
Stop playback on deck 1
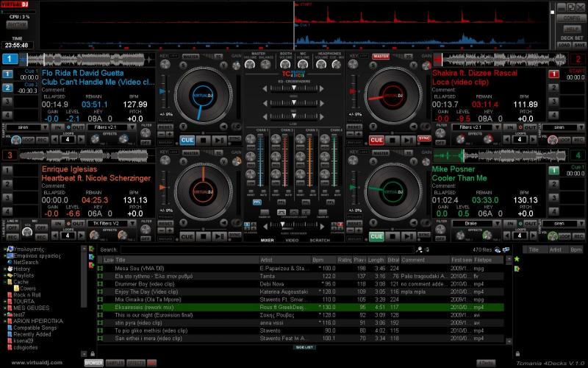(204, 141)
